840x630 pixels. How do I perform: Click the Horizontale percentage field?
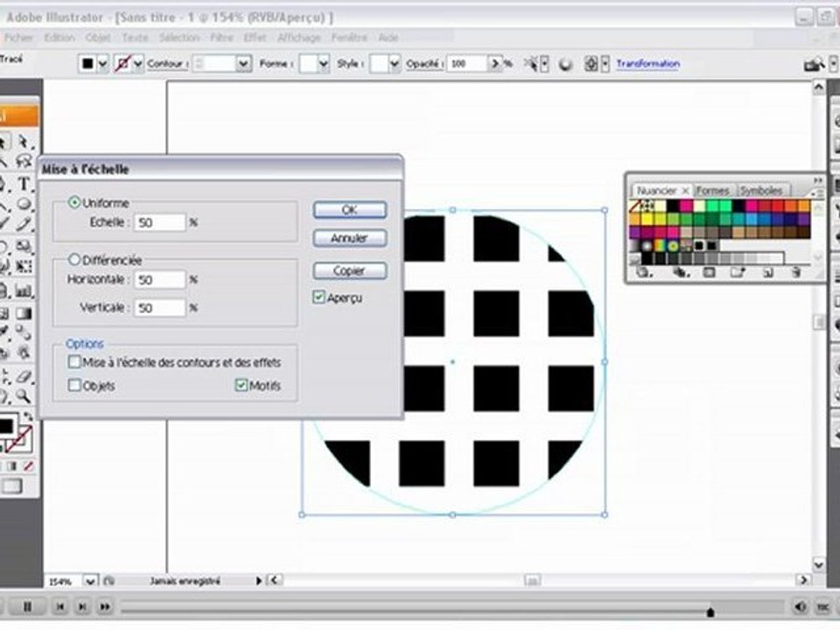point(159,280)
